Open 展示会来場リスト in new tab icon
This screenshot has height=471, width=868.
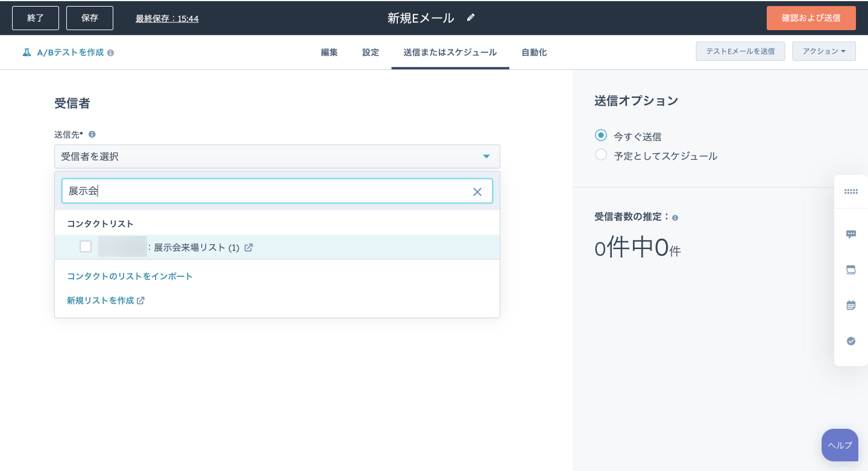tap(248, 247)
